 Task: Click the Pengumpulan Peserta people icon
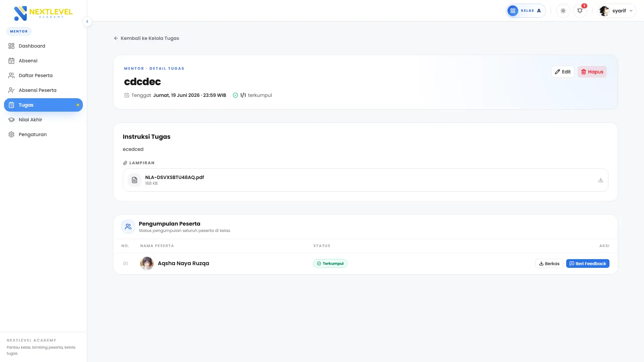pyautogui.click(x=128, y=227)
